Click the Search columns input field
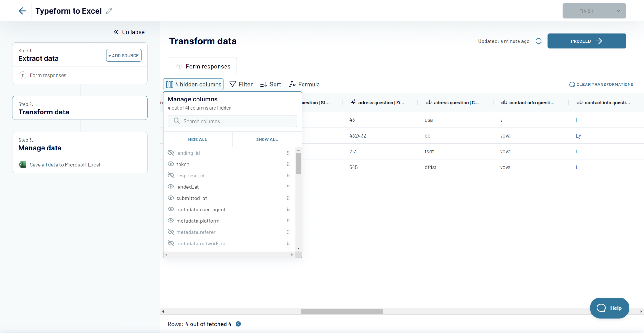This screenshot has height=333, width=644. (232, 121)
